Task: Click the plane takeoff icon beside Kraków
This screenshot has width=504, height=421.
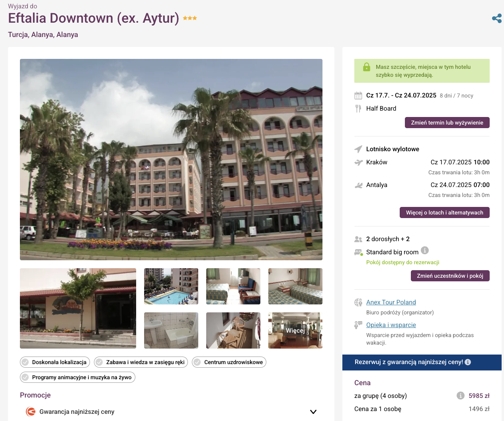Action: click(x=359, y=162)
